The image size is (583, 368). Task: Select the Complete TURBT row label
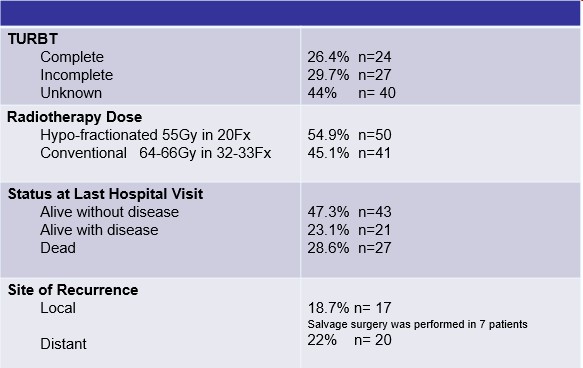[x=72, y=57]
